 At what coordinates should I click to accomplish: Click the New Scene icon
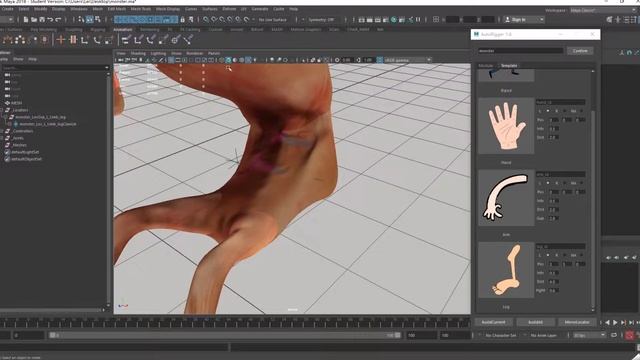point(26,20)
